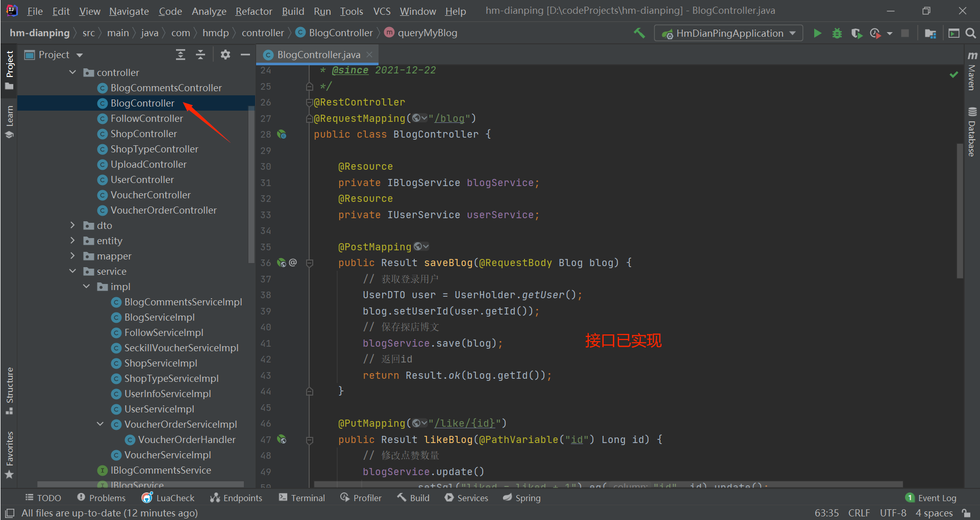Click the tool windows quick access icon
The width and height of the screenshot is (980, 520).
[9, 513]
